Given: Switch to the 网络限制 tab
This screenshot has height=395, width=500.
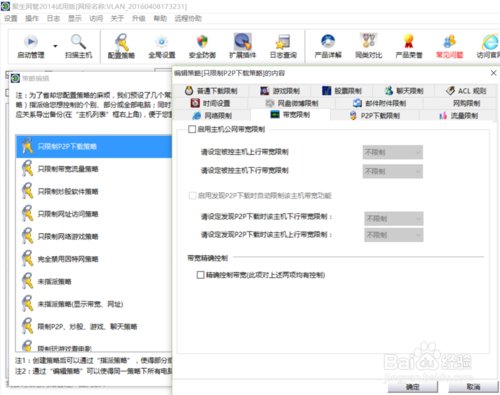Looking at the screenshot, I should [x=212, y=116].
